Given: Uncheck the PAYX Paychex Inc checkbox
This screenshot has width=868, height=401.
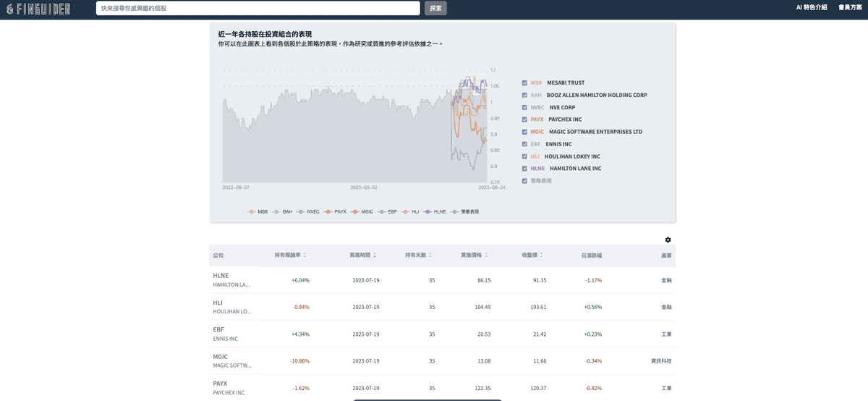Looking at the screenshot, I should pos(524,119).
